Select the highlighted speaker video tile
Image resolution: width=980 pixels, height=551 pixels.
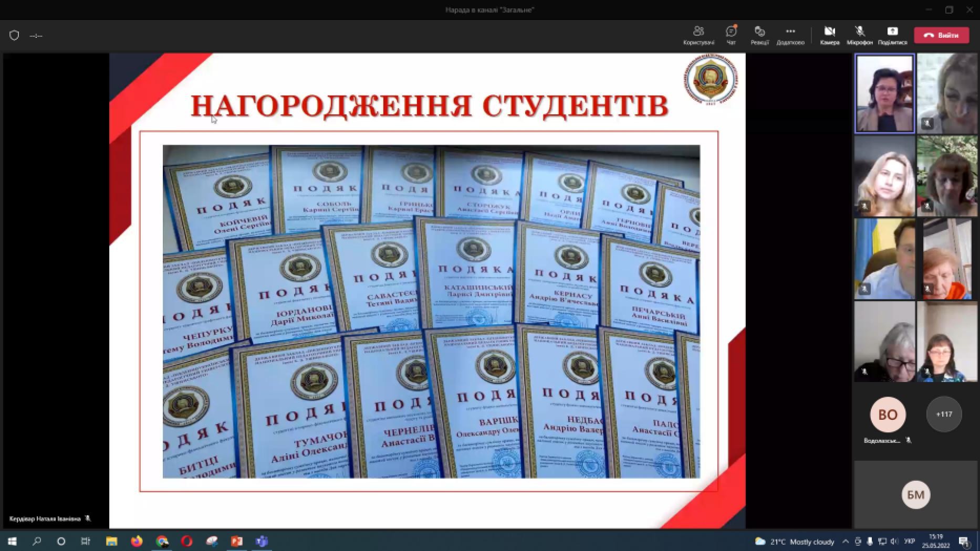coord(885,93)
